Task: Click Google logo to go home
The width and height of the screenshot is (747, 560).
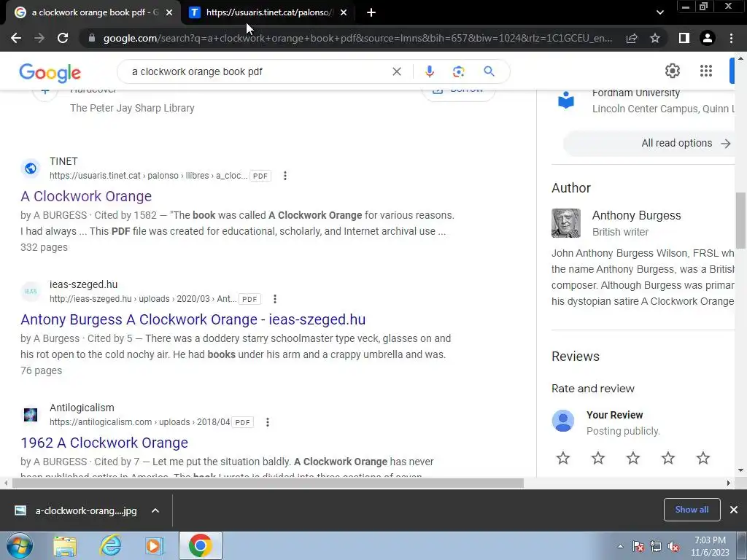Action: coord(50,72)
